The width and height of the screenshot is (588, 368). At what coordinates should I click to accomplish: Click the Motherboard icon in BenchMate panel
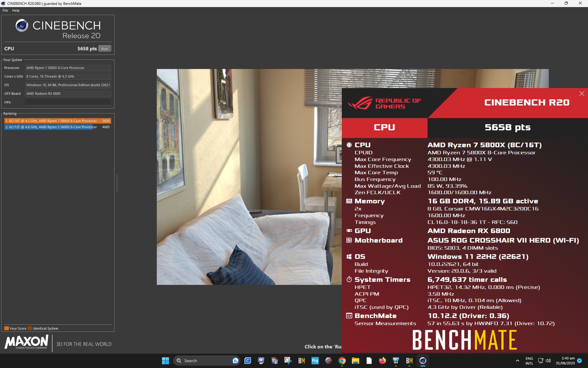click(x=349, y=240)
